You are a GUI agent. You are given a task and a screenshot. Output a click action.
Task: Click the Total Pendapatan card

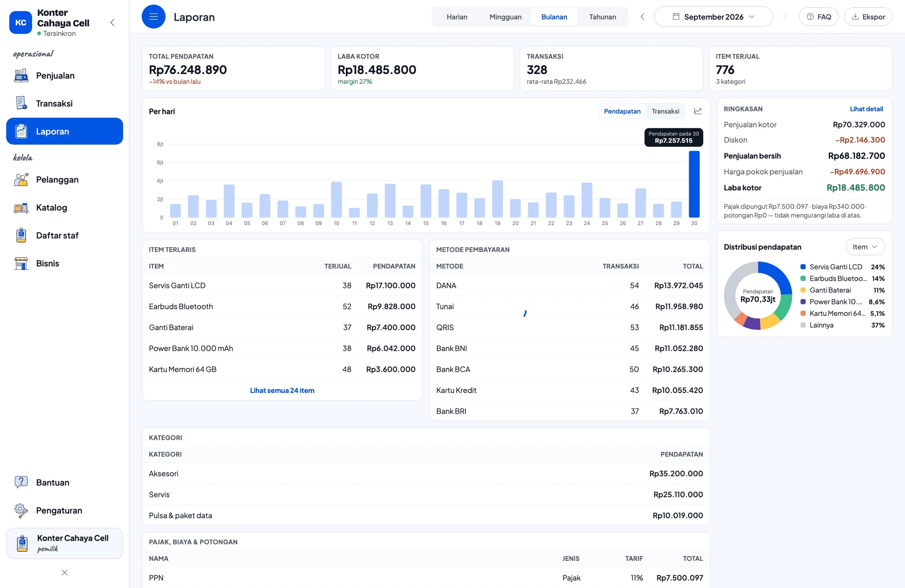tap(233, 69)
